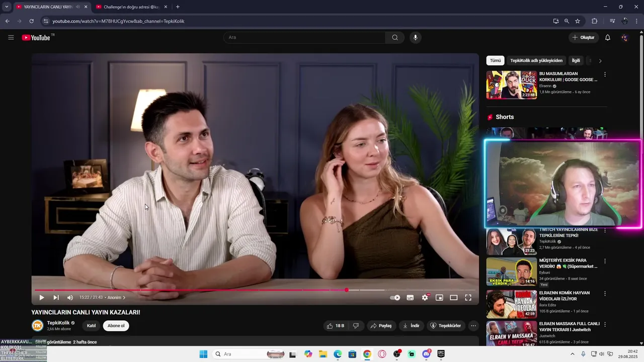This screenshot has height=362, width=644.
Task: Toggle the autoplay switch in the player
Action: click(x=395, y=298)
